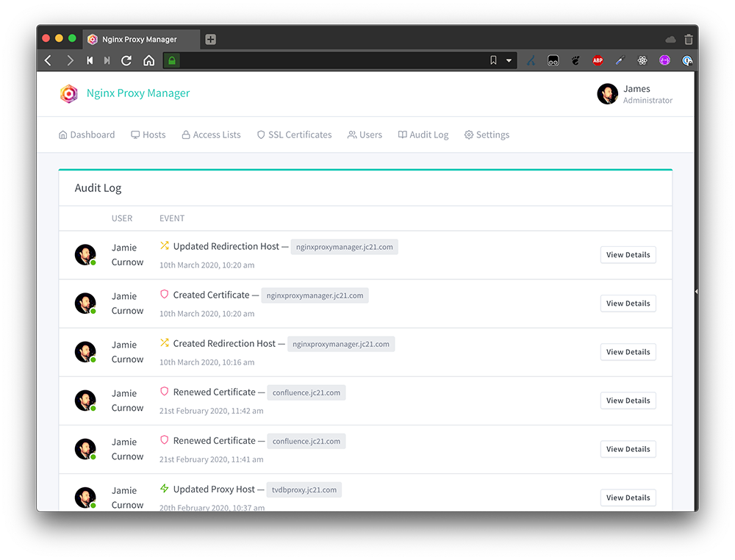Click the Nginx Proxy Manager logo

tap(68, 94)
